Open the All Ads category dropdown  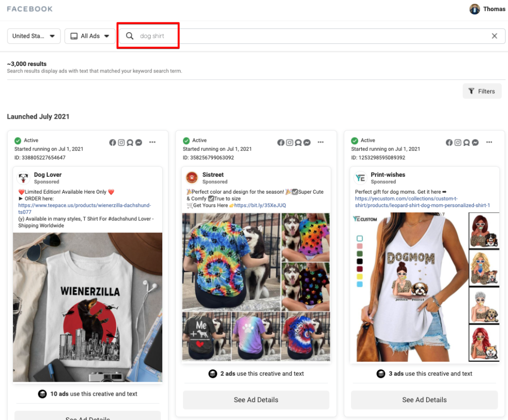click(90, 36)
